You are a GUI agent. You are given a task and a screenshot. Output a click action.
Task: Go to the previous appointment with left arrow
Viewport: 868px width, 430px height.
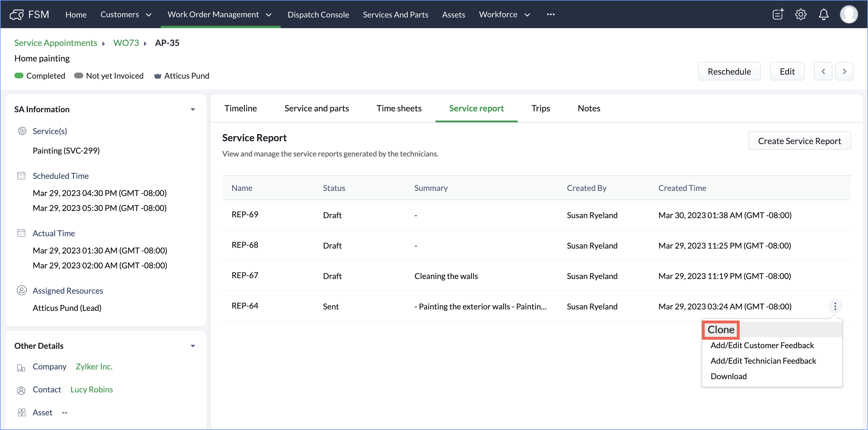[x=823, y=71]
